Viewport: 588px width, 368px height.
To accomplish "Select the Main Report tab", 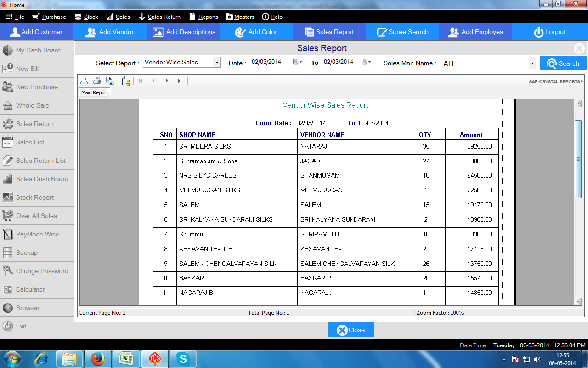I will 95,92.
